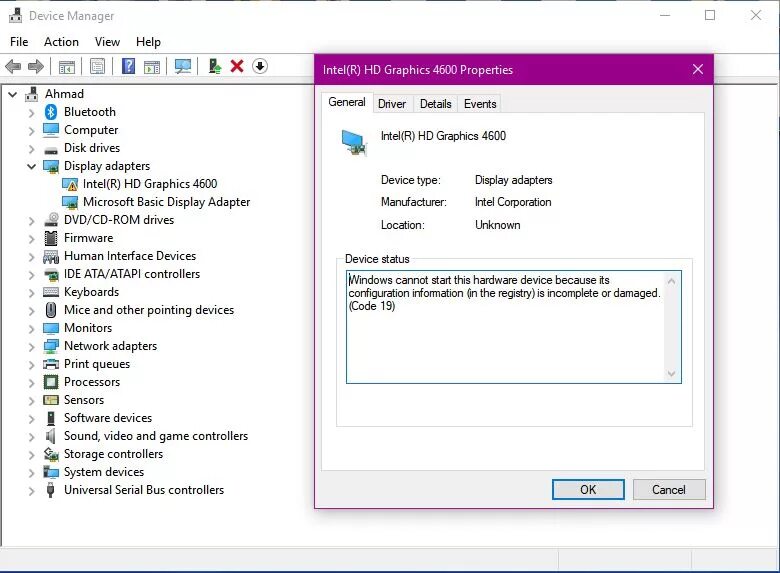This screenshot has height=573, width=780.
Task: Open the File menu
Action: point(19,42)
